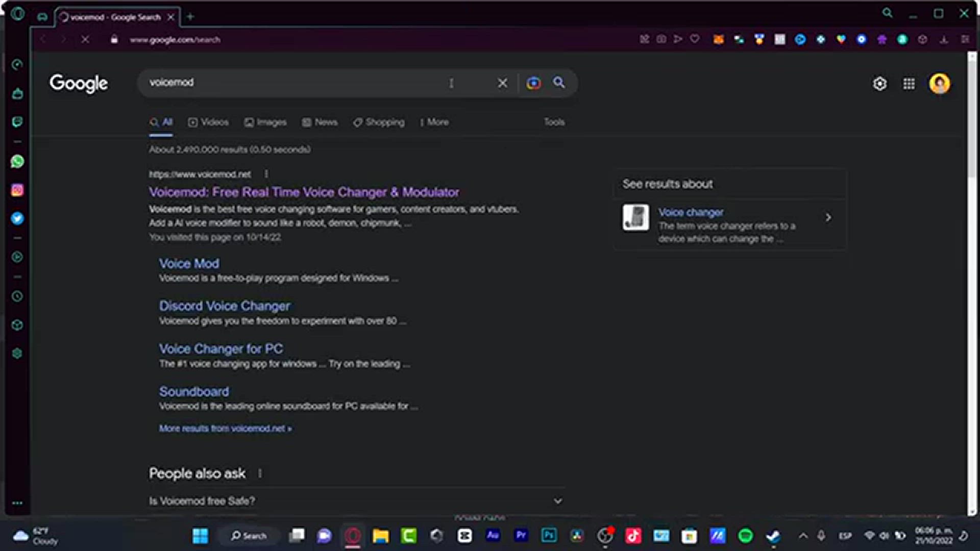Open History clock icon in sidebar
Screen dimensions: 980x551
[x=17, y=296]
